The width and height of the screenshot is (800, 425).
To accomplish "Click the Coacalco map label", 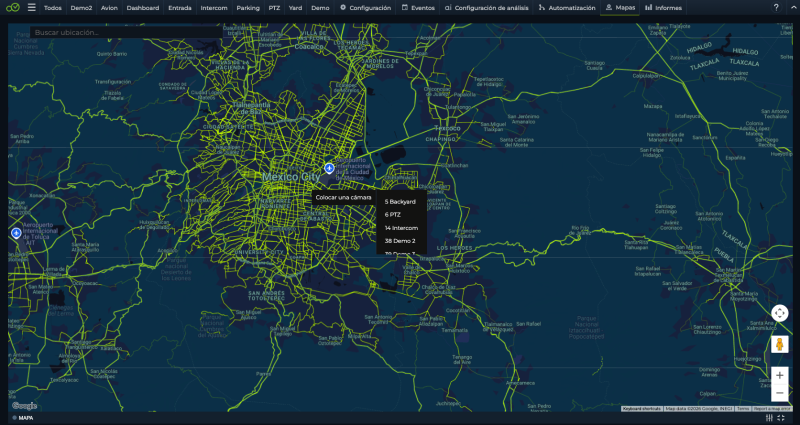I will click(309, 46).
